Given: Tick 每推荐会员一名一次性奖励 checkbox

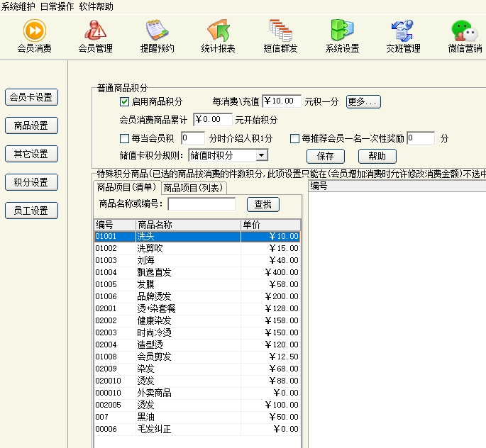Looking at the screenshot, I should coord(295,138).
